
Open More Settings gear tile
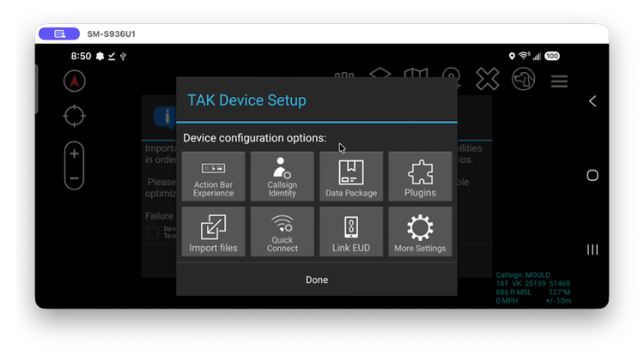420,232
